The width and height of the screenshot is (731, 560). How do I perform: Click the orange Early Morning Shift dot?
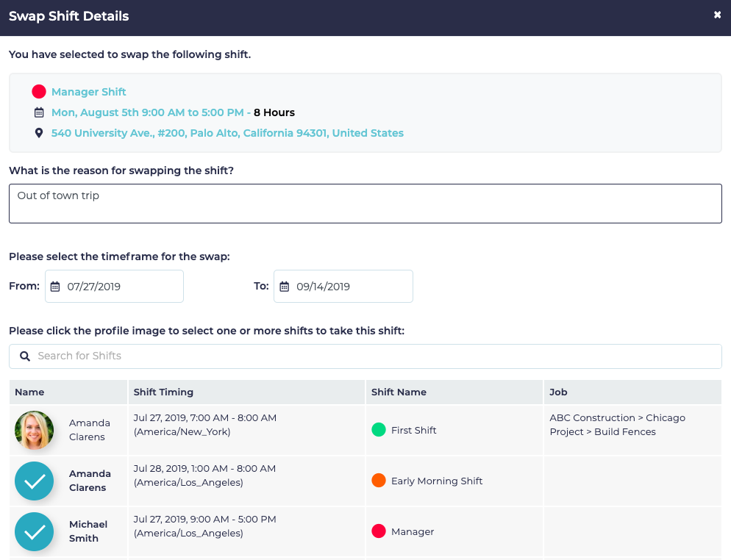379,481
